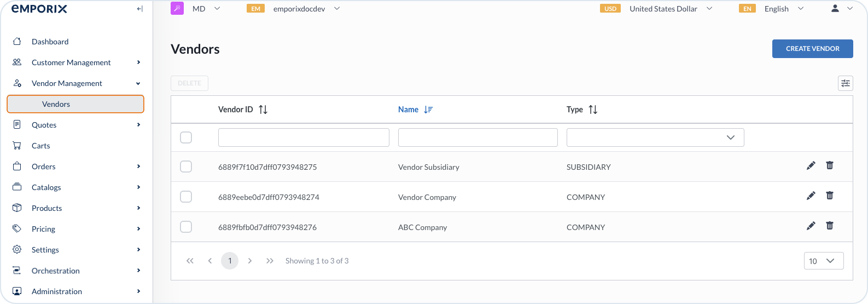Click the Create Vendor button
This screenshot has height=304, width=868.
tap(812, 49)
